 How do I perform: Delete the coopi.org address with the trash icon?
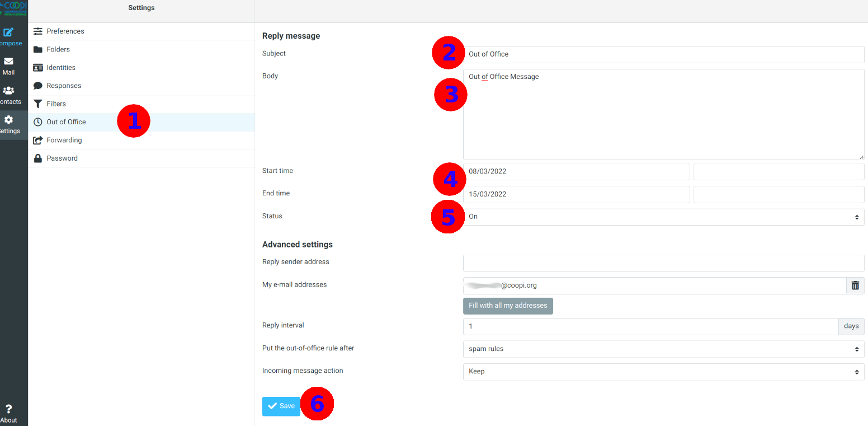tap(855, 285)
